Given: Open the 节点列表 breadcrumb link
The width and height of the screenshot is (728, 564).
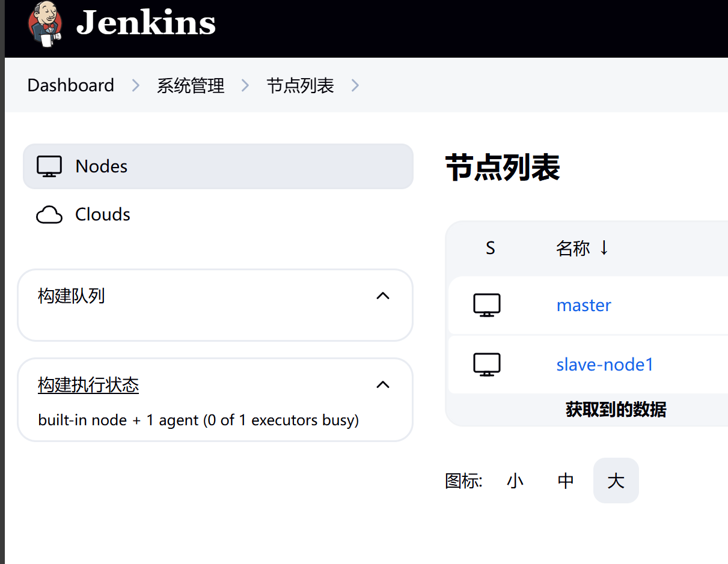Looking at the screenshot, I should click(x=300, y=85).
